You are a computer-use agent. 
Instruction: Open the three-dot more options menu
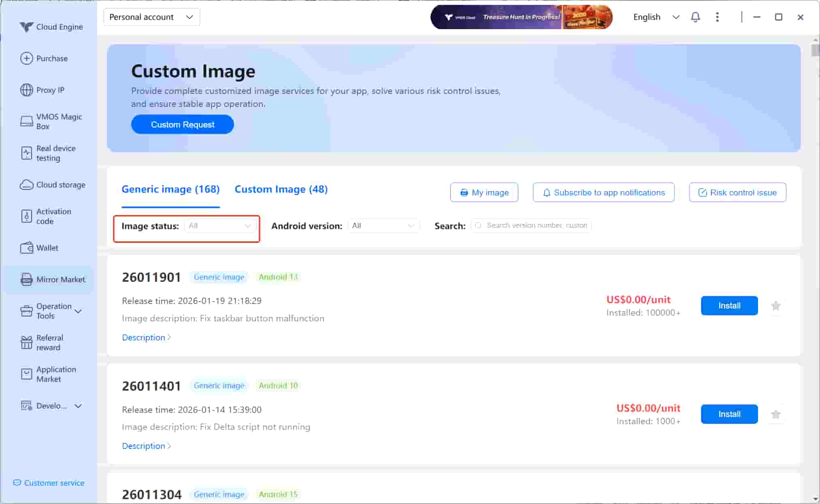pyautogui.click(x=717, y=17)
